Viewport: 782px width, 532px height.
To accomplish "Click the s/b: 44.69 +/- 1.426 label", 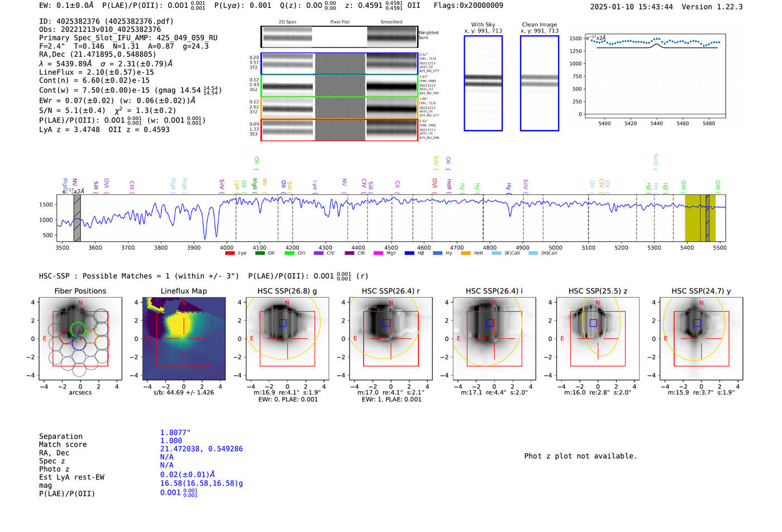I will 184,392.
